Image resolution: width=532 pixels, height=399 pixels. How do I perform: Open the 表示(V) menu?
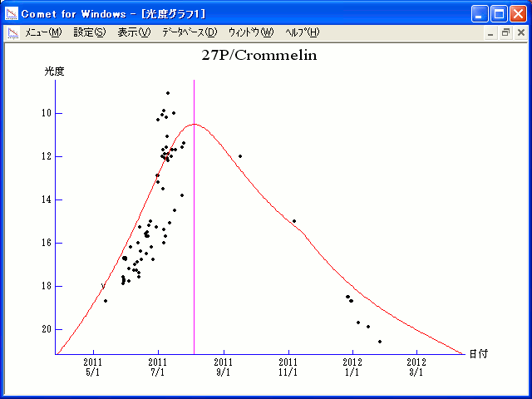click(x=134, y=32)
